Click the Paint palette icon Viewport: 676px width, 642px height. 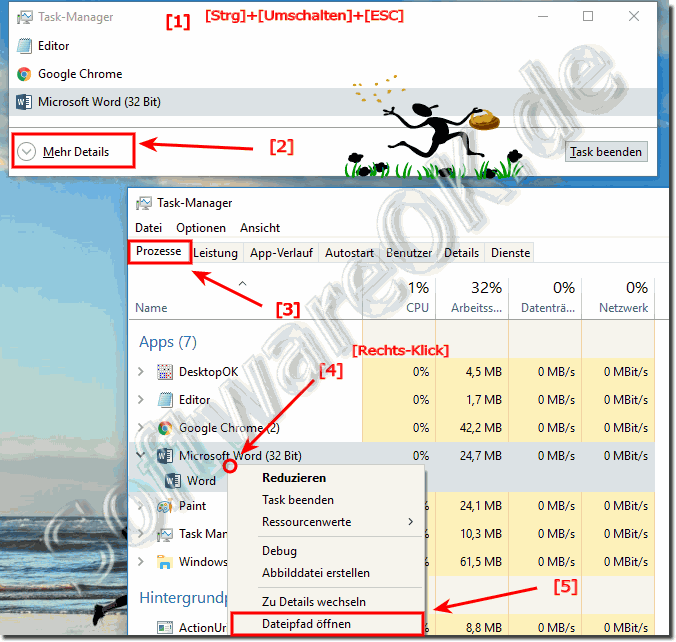(165, 506)
